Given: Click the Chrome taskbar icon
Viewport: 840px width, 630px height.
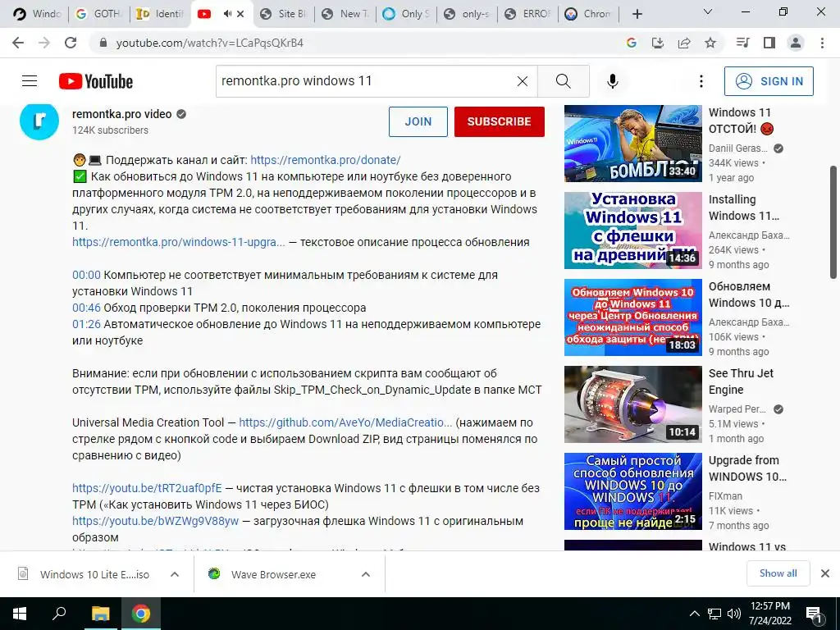Looking at the screenshot, I should coord(141,614).
